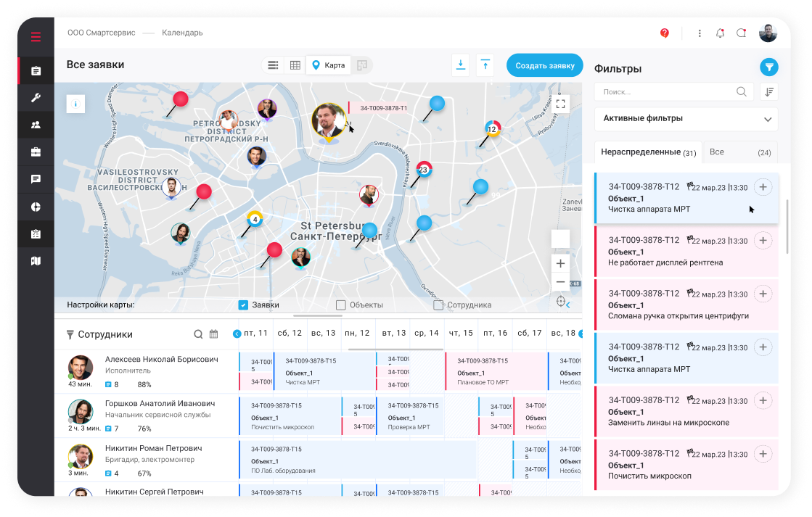Click the magnifier icon in filters search

coord(742,91)
